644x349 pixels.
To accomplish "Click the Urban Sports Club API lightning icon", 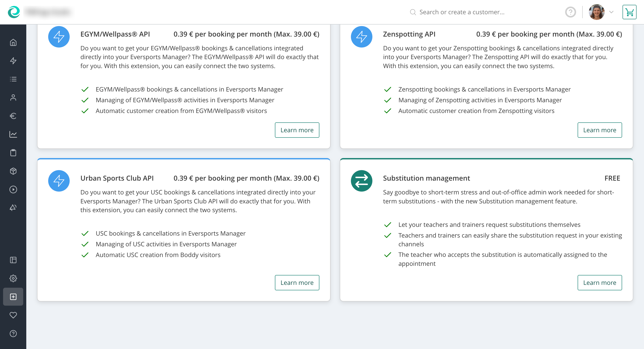I will click(59, 181).
